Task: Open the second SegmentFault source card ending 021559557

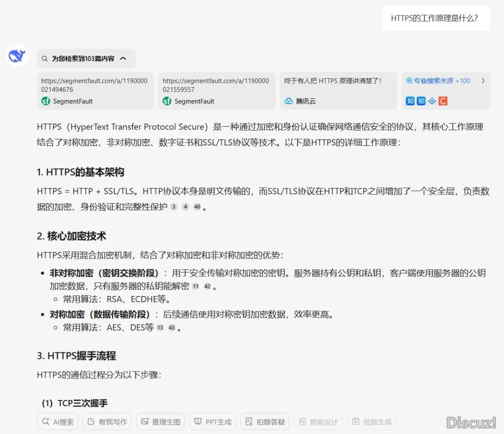Action: point(217,90)
